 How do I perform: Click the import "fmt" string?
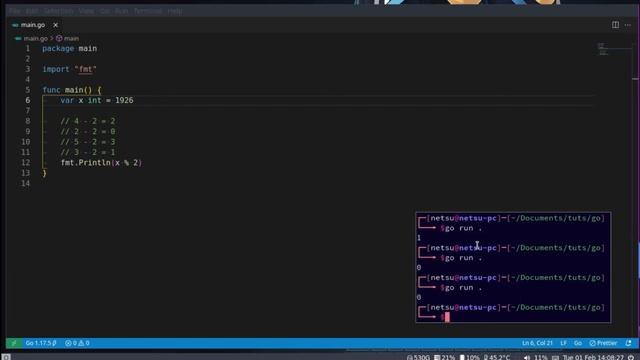(x=85, y=69)
